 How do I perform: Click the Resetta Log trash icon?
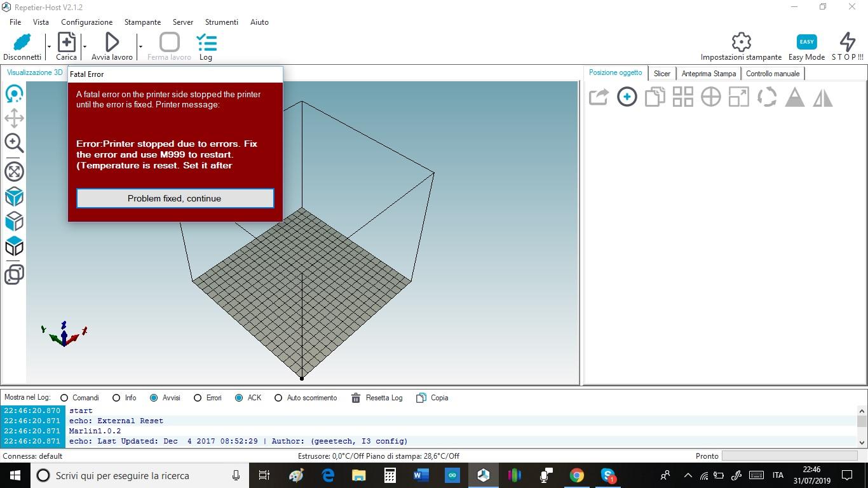point(356,398)
